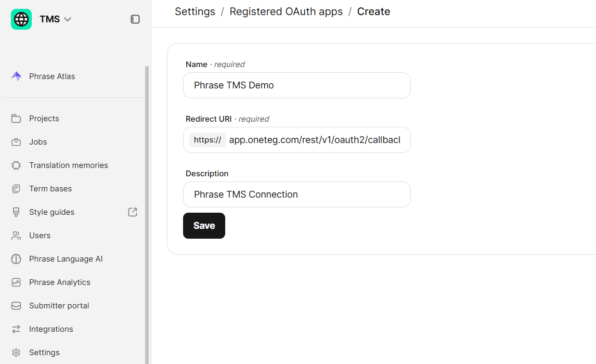
Task: Select Submitter portal in sidebar
Action: point(59,306)
